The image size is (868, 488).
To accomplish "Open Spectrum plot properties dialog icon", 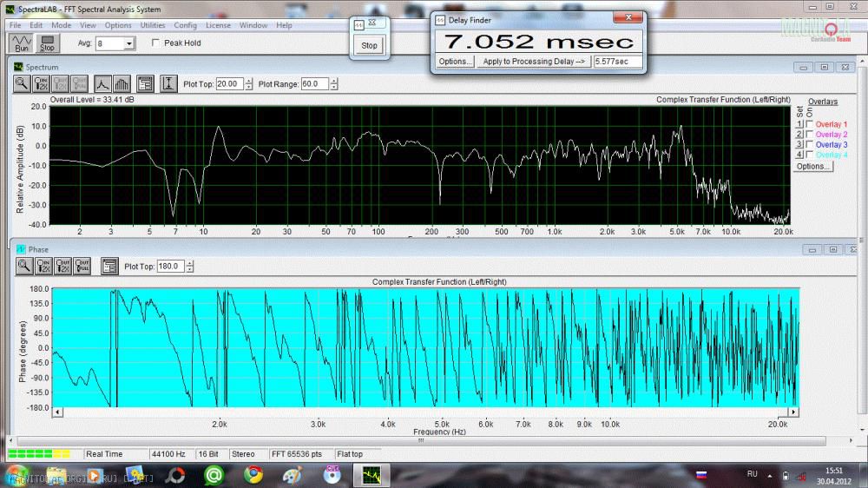I will [x=145, y=83].
